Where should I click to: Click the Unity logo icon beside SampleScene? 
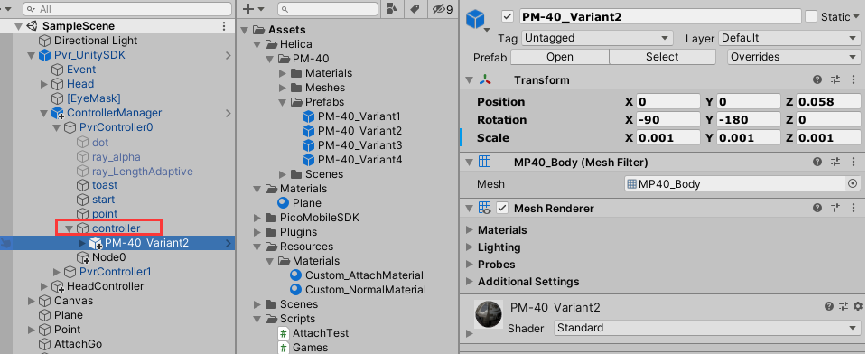coord(32,26)
